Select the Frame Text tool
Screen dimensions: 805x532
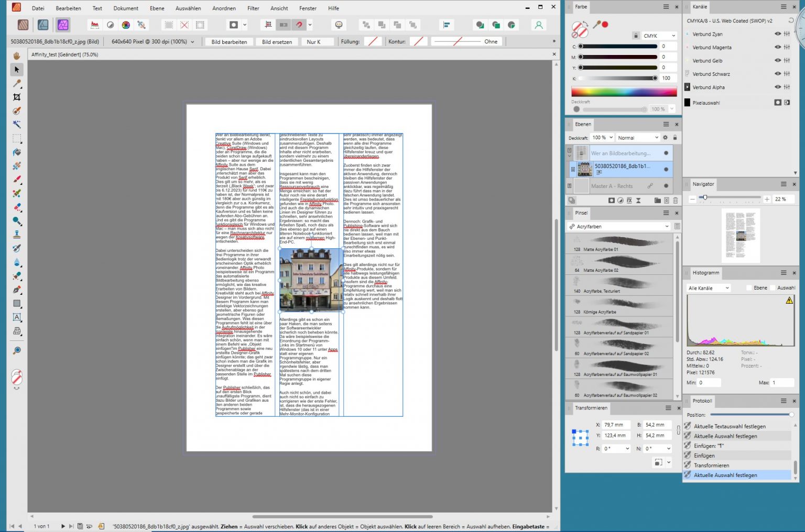(x=17, y=317)
